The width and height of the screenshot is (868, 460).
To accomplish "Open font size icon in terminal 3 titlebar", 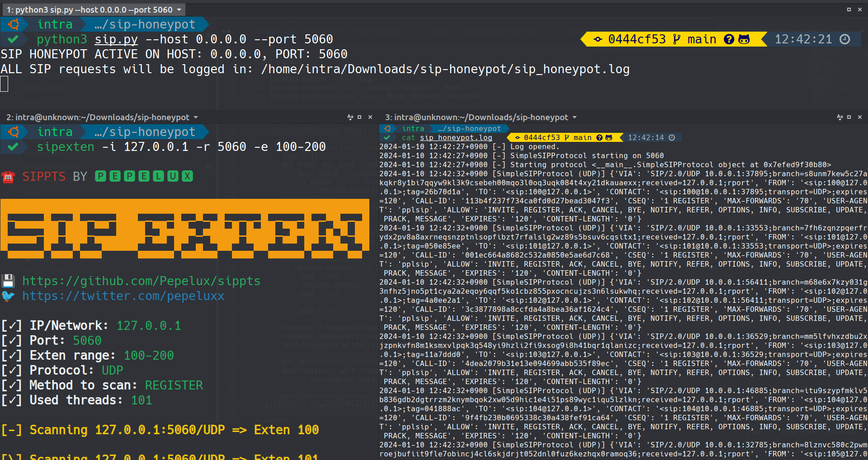I will click(x=840, y=117).
